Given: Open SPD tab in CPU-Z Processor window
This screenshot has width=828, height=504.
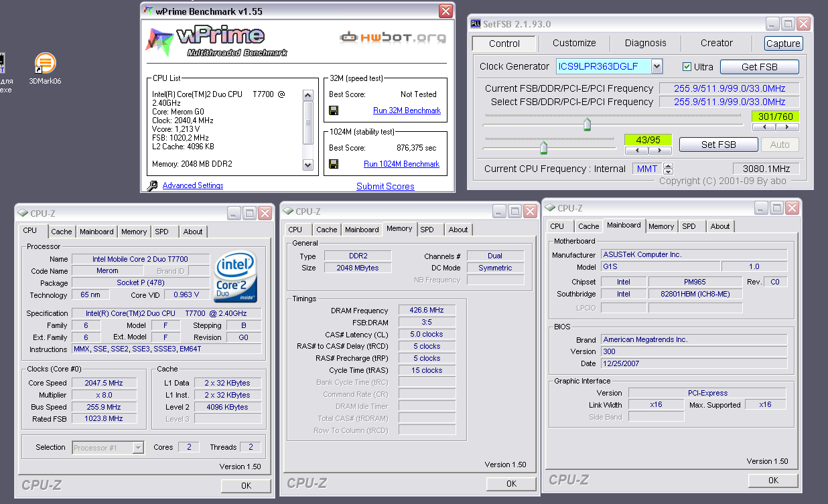Looking at the screenshot, I should [x=161, y=232].
